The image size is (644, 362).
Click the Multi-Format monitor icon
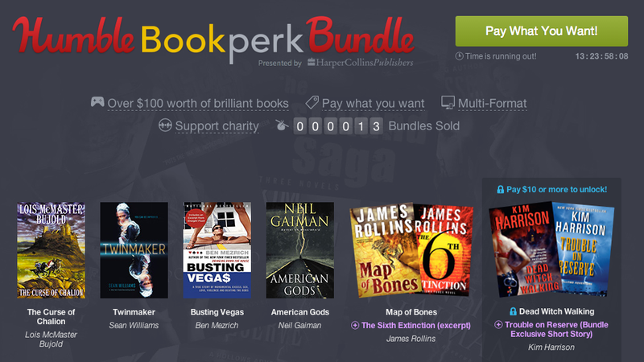point(448,103)
